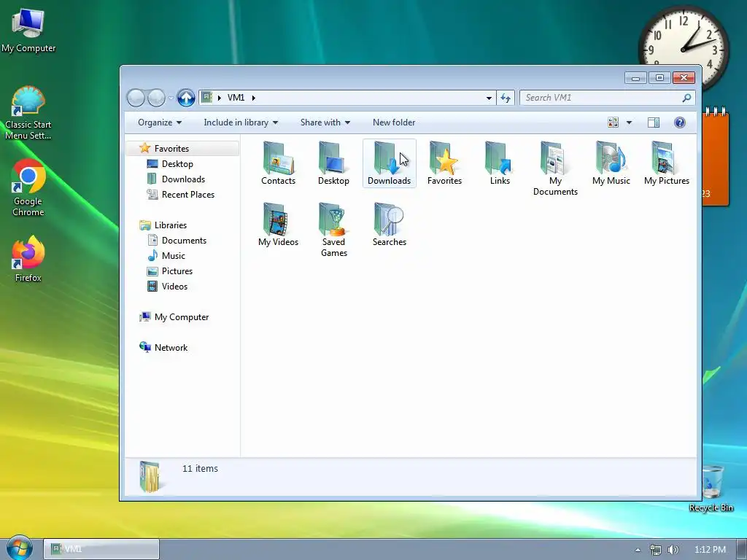Open the Desktop folder in file list

pos(333,163)
